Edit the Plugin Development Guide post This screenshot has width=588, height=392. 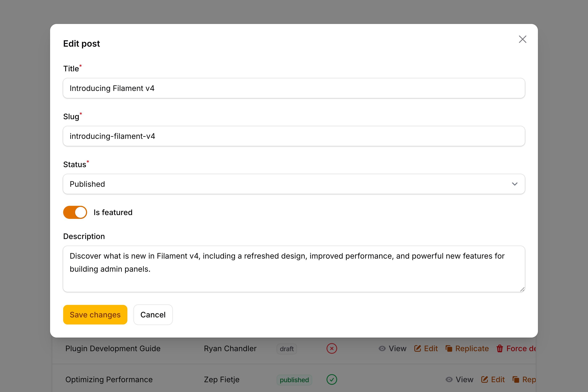pos(426,348)
